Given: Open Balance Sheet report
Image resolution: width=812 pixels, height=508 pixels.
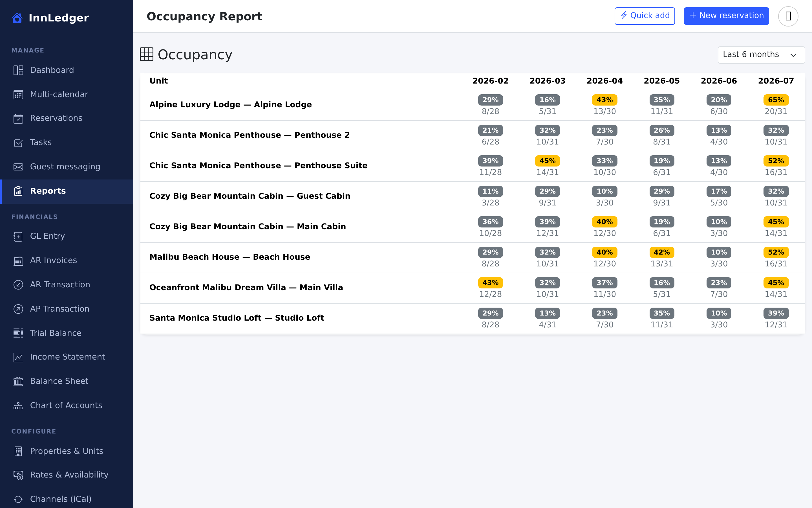Looking at the screenshot, I should [x=67, y=381].
